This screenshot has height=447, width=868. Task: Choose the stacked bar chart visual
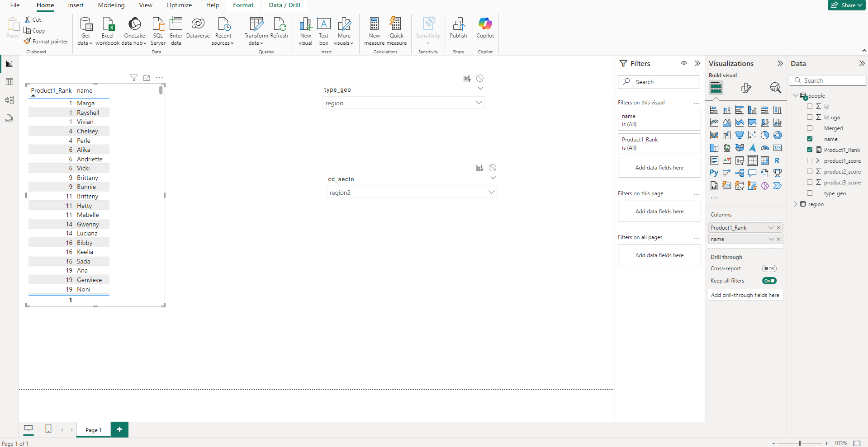(x=714, y=110)
